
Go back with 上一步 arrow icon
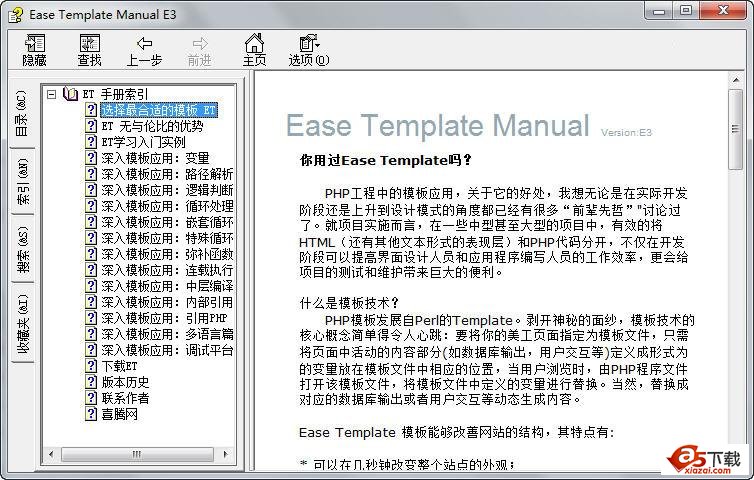click(x=144, y=44)
